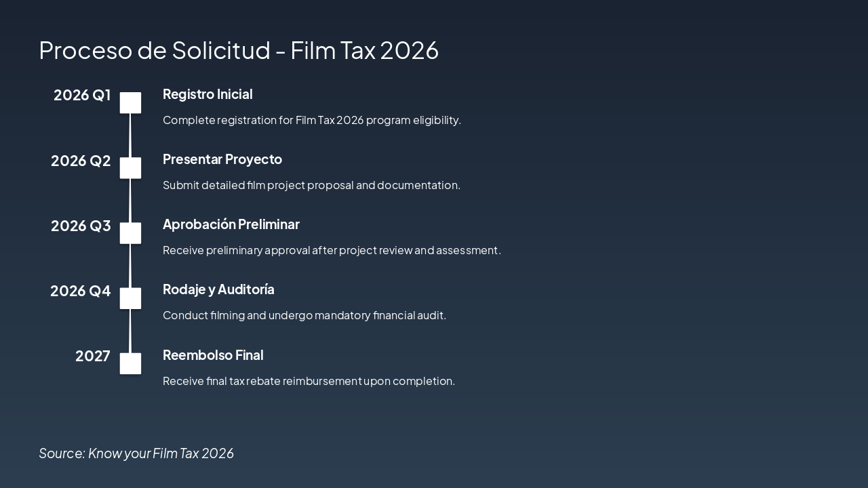Click the 2027 timeline marker square
This screenshot has height=488, width=868.
click(130, 363)
